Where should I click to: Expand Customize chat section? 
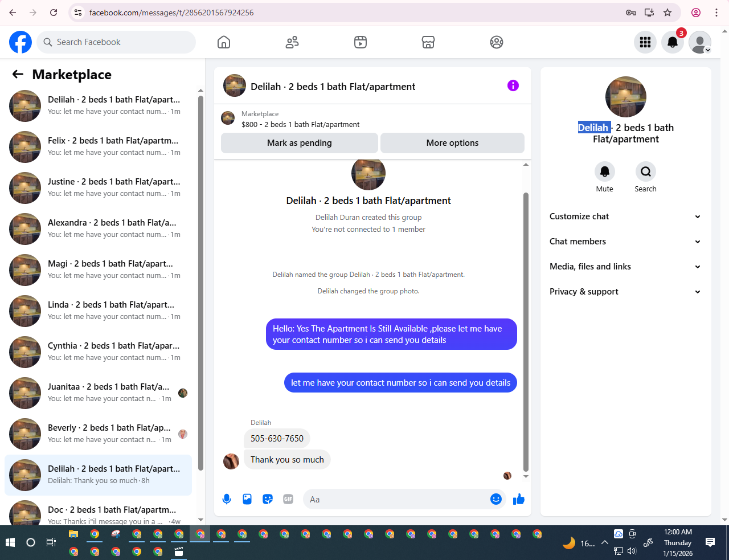click(625, 216)
